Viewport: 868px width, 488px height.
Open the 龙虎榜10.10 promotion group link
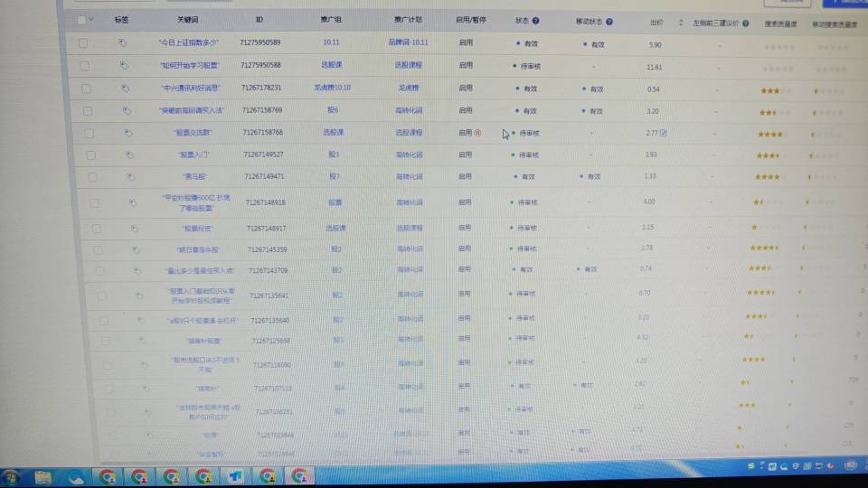point(332,88)
